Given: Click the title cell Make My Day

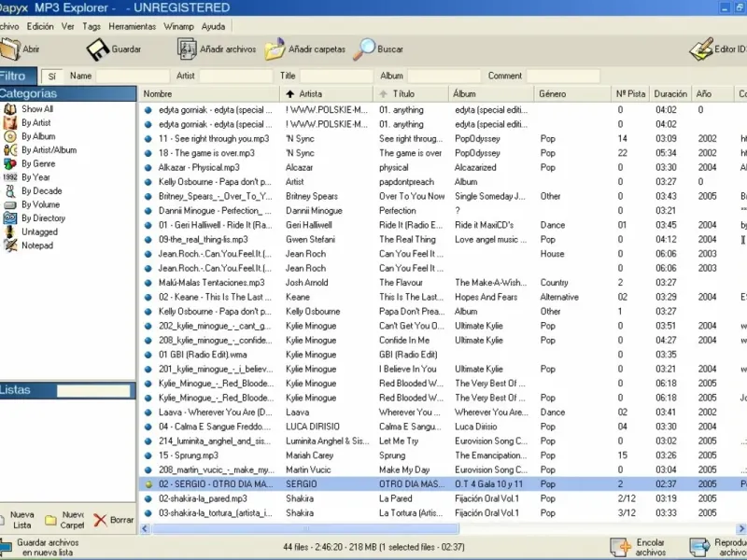Looking at the screenshot, I should [x=404, y=470].
